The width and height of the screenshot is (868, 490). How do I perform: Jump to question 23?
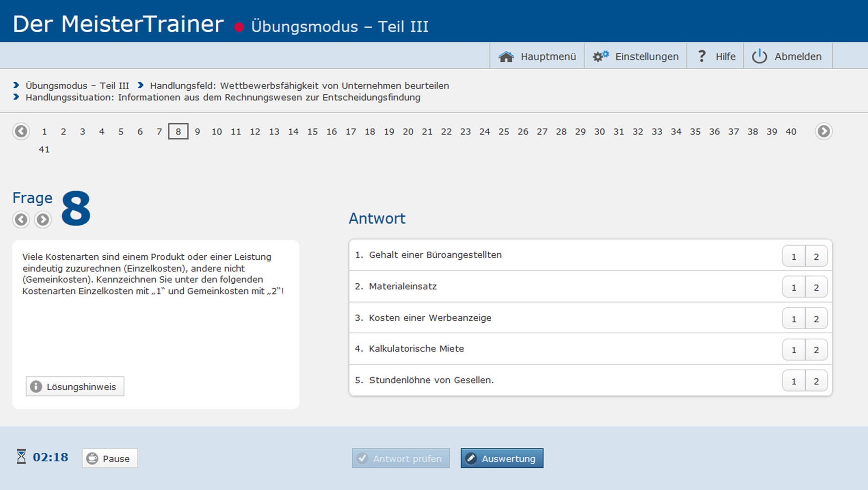[x=465, y=131]
